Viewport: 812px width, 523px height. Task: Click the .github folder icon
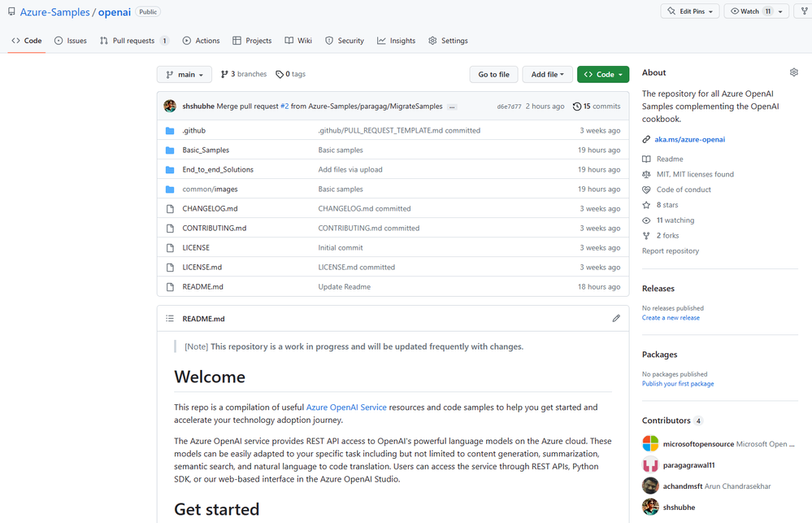click(x=170, y=131)
